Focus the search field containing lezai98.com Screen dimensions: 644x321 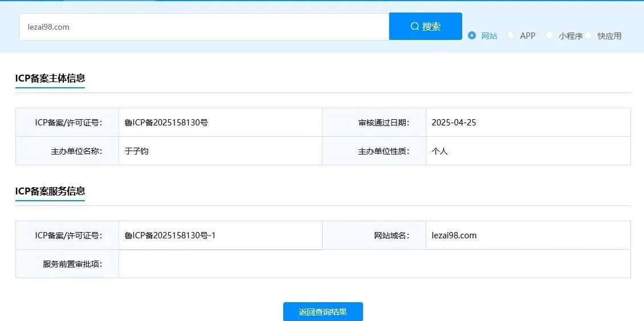204,27
